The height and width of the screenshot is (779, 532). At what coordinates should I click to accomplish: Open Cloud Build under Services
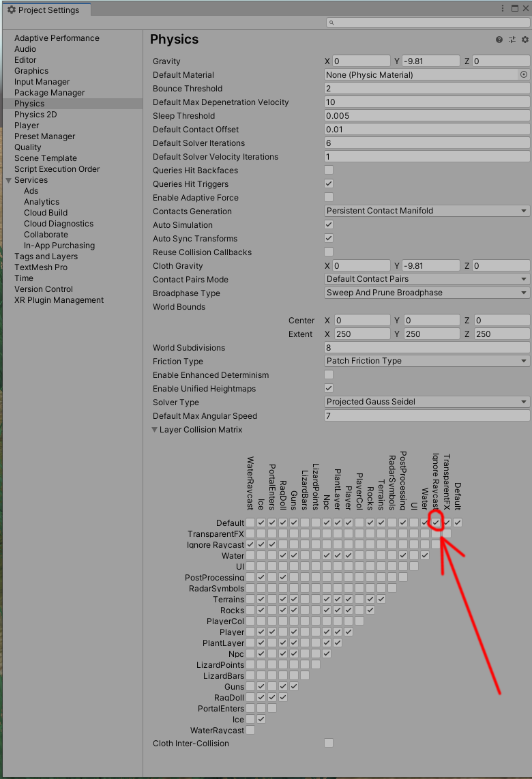(x=46, y=213)
